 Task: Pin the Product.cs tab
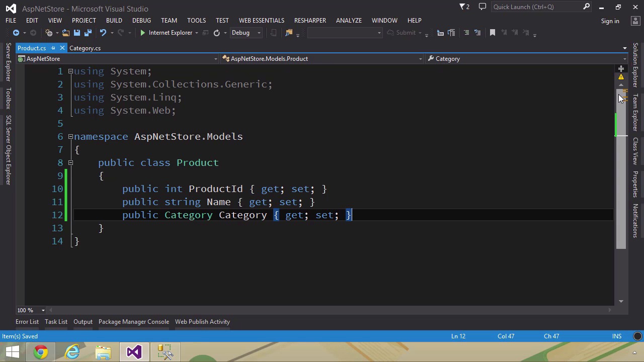53,48
